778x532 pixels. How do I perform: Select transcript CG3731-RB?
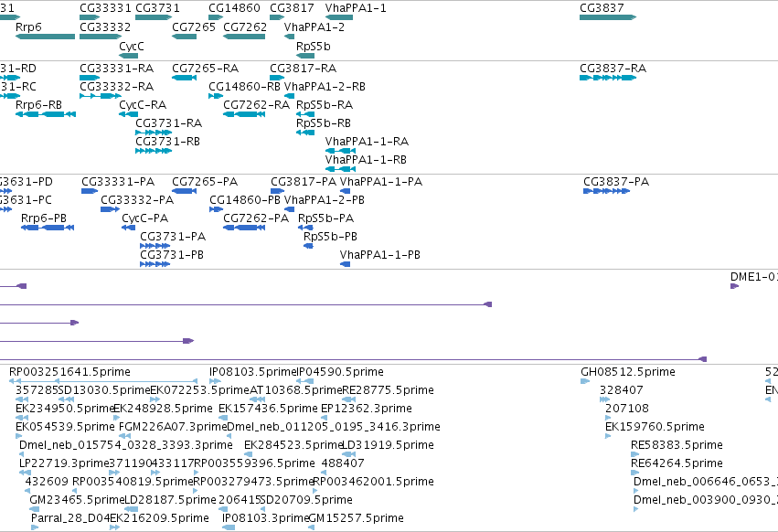tap(154, 151)
